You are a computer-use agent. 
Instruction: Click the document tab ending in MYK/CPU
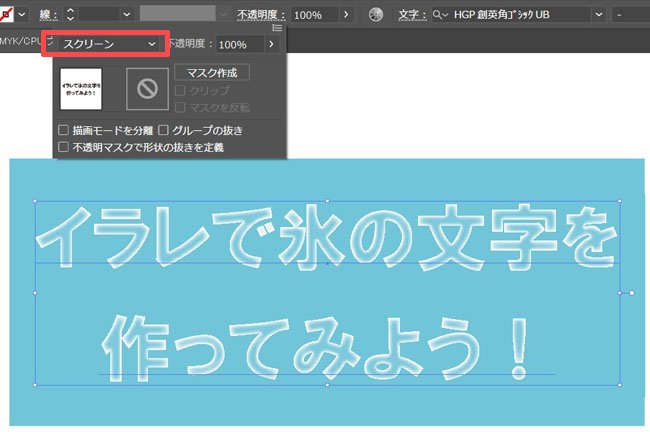(20, 41)
